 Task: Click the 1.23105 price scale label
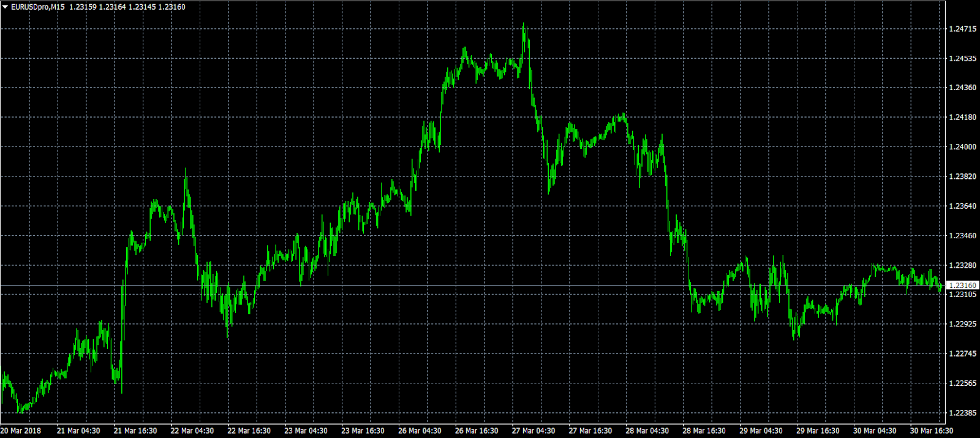962,295
